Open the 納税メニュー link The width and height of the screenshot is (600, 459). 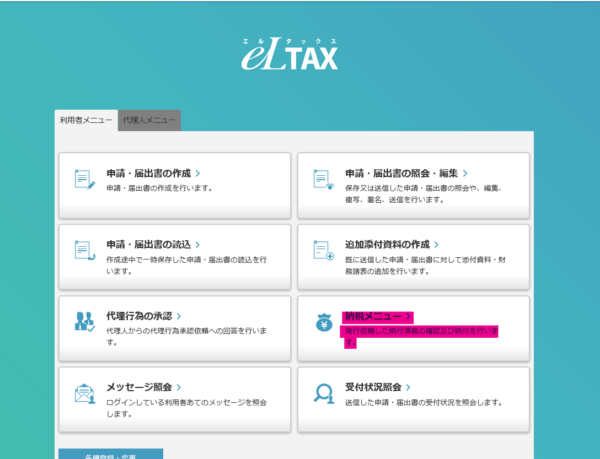(x=373, y=316)
